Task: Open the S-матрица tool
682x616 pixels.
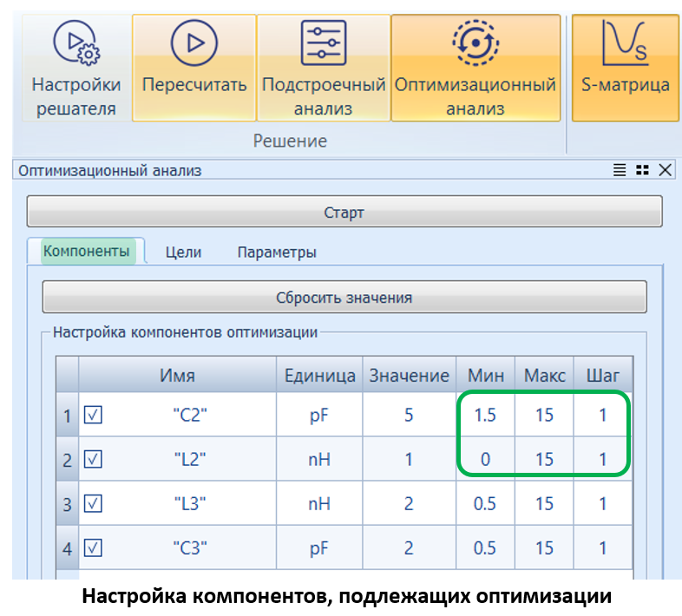Action: [625, 68]
